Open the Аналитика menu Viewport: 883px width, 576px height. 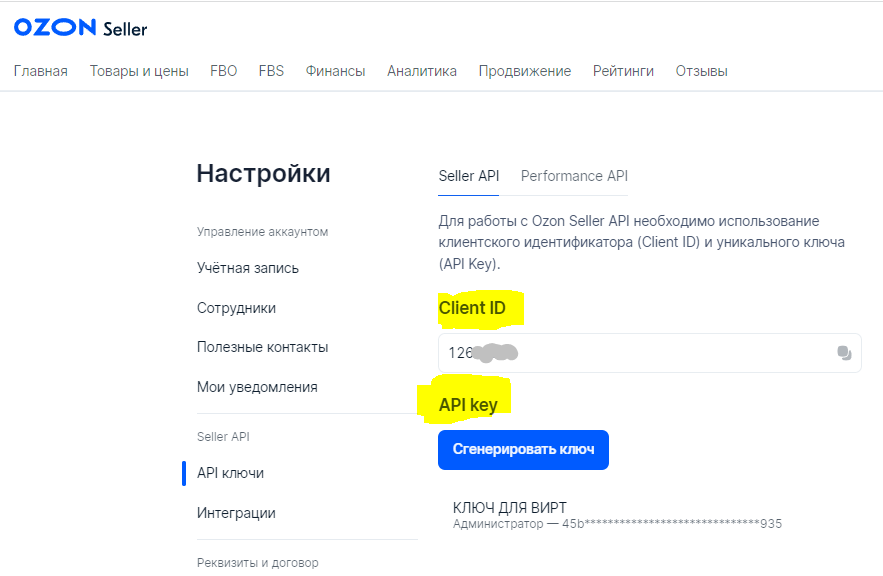tap(422, 71)
